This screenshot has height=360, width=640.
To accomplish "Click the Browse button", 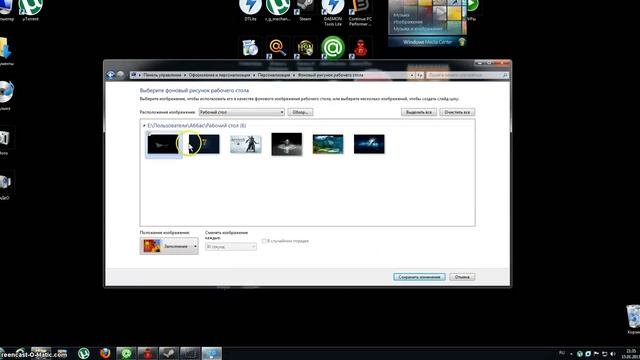I will pyautogui.click(x=300, y=112).
